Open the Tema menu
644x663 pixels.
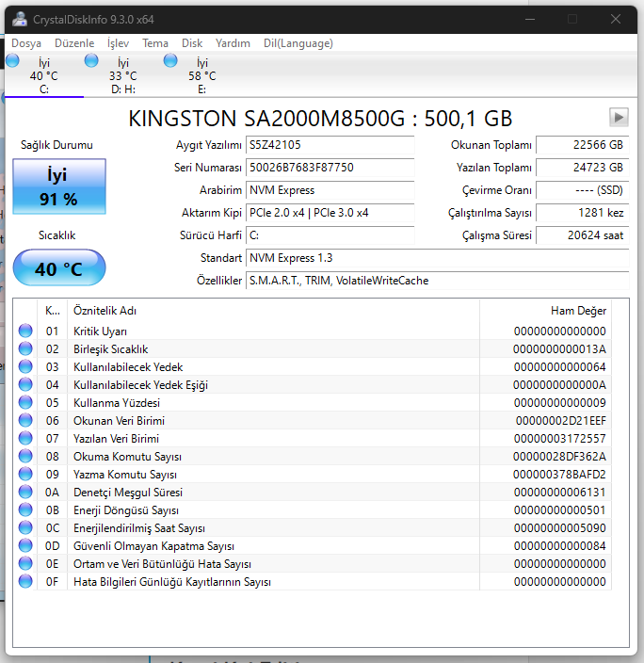pos(155,43)
